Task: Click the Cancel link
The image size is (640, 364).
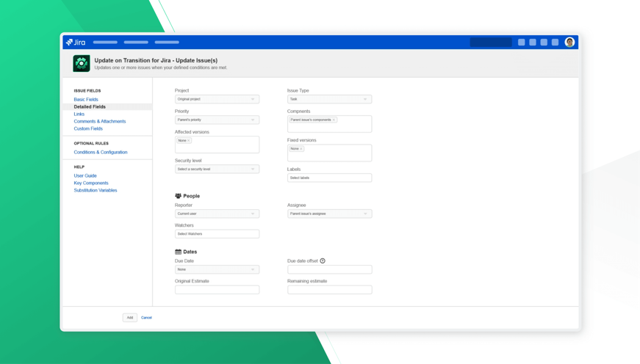Action: (146, 318)
